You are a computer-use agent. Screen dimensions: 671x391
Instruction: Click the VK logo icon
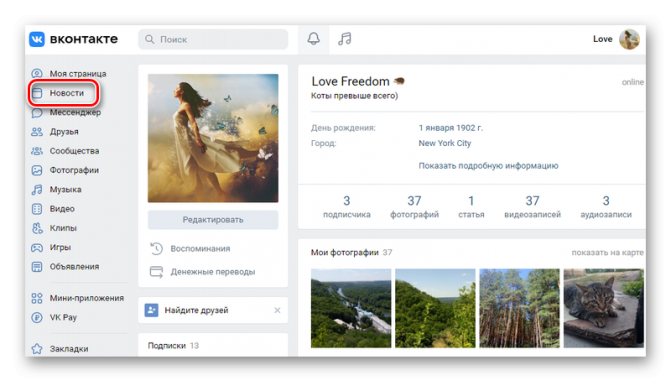click(37, 39)
